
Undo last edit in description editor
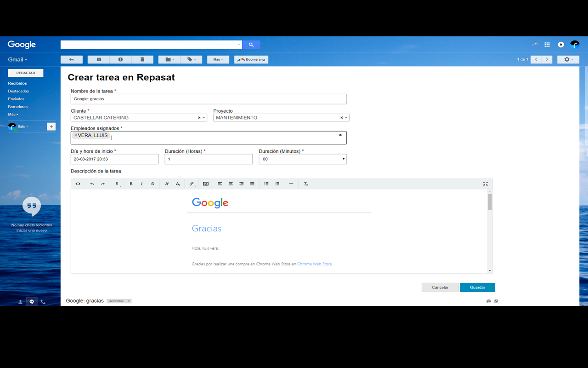click(92, 184)
